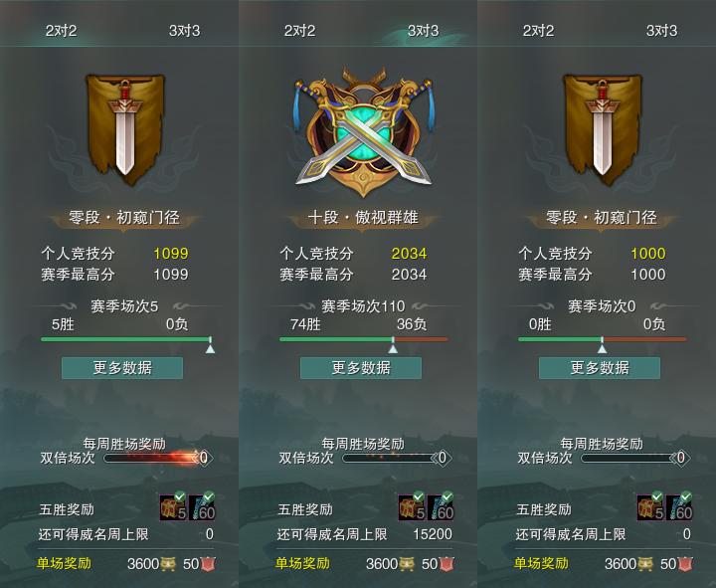Click the 十段·傲视群雄 rank title banner
Viewport: 716px width, 588px height.
coord(363,218)
